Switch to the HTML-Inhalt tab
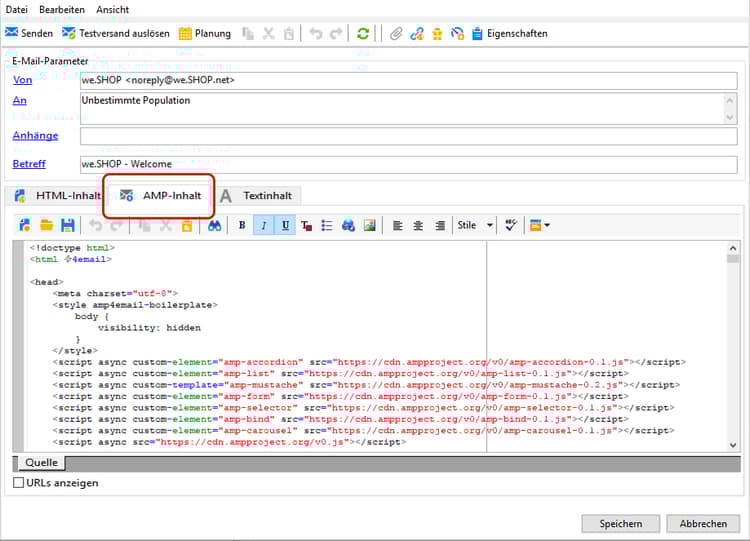 pos(57,196)
